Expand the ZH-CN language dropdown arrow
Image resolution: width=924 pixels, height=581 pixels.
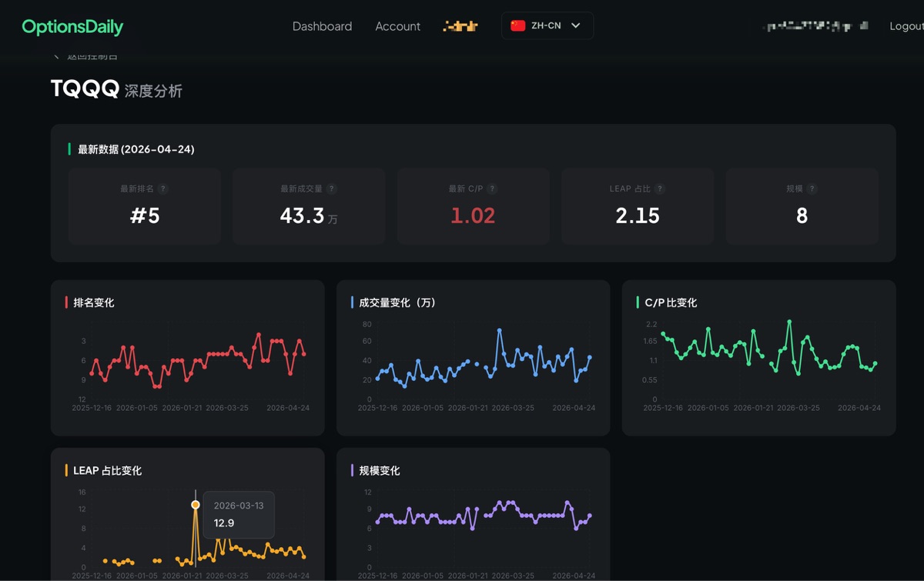(x=576, y=25)
